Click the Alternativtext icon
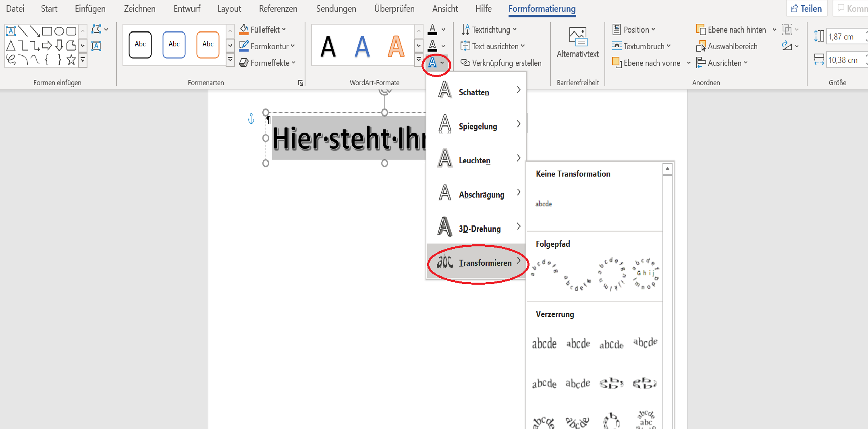Screen dimensions: 868x429 coord(577,37)
